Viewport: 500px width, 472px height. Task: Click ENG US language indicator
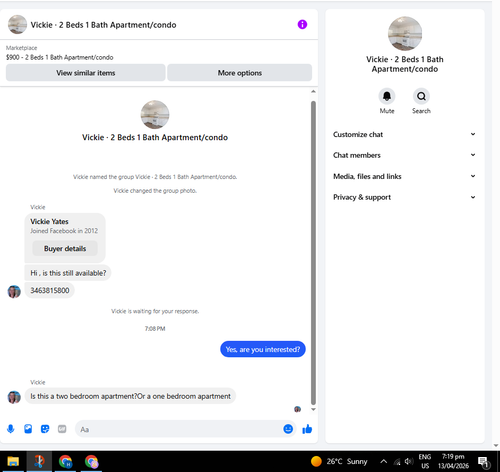point(425,461)
